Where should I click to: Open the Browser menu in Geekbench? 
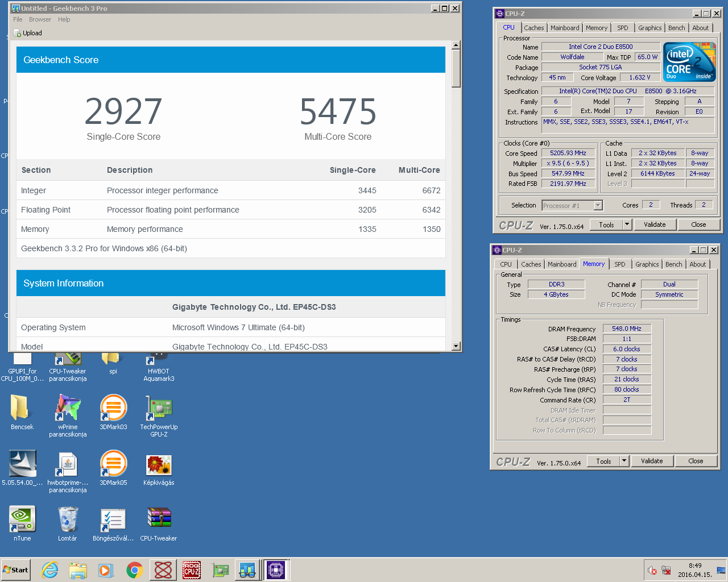[x=40, y=19]
